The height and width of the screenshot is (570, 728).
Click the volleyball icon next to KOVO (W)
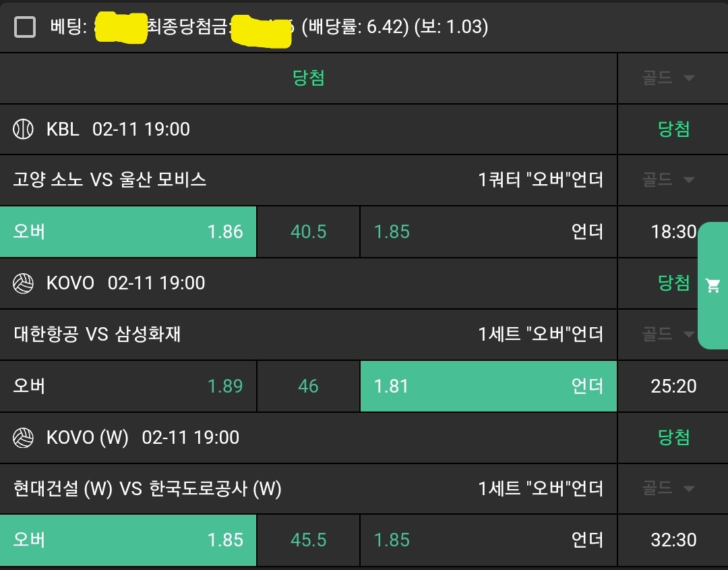(x=23, y=438)
